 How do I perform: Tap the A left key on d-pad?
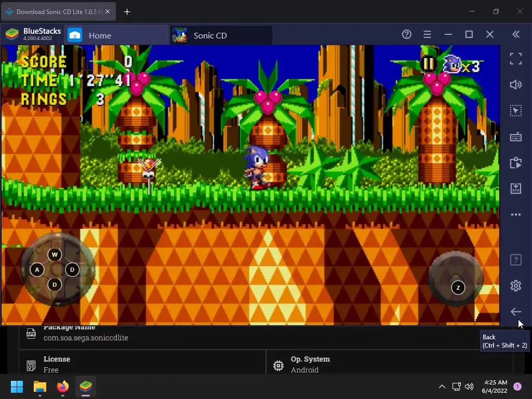(37, 270)
